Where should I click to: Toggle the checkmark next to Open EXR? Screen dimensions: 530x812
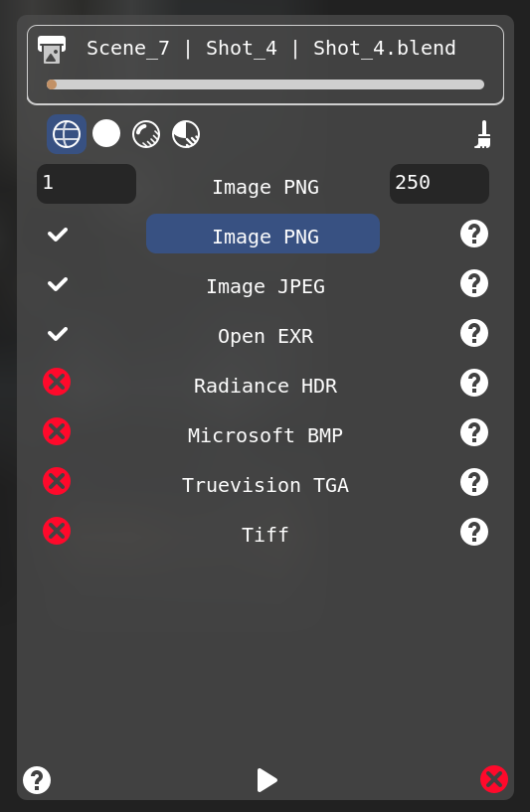point(58,334)
